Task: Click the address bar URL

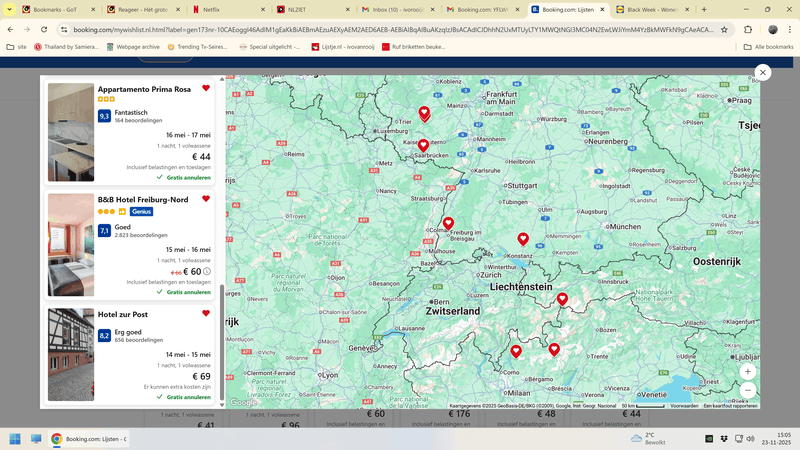Action: tap(393, 30)
